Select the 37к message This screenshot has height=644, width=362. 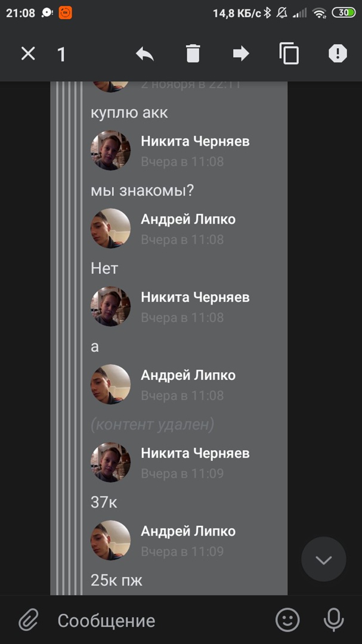point(104,502)
